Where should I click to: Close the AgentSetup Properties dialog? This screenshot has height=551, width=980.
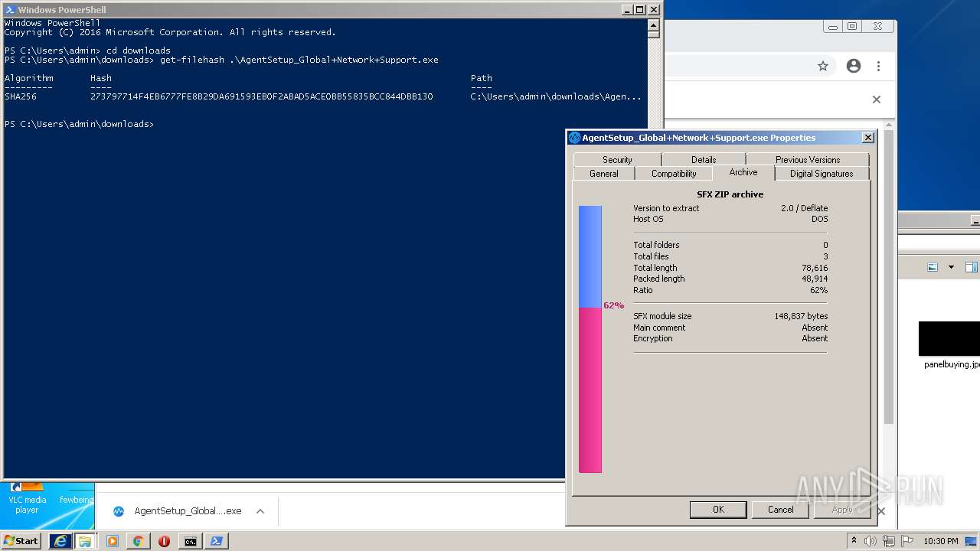click(x=867, y=138)
